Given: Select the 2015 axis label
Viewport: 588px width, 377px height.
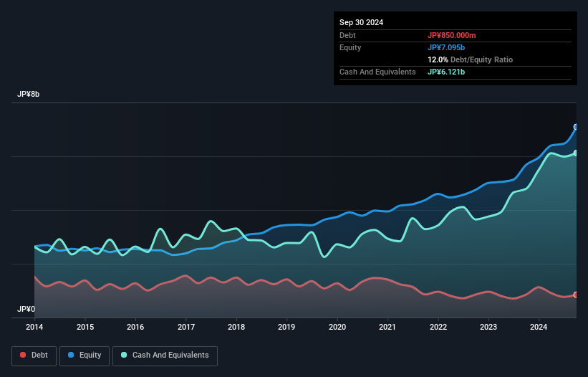Looking at the screenshot, I should 85,327.
